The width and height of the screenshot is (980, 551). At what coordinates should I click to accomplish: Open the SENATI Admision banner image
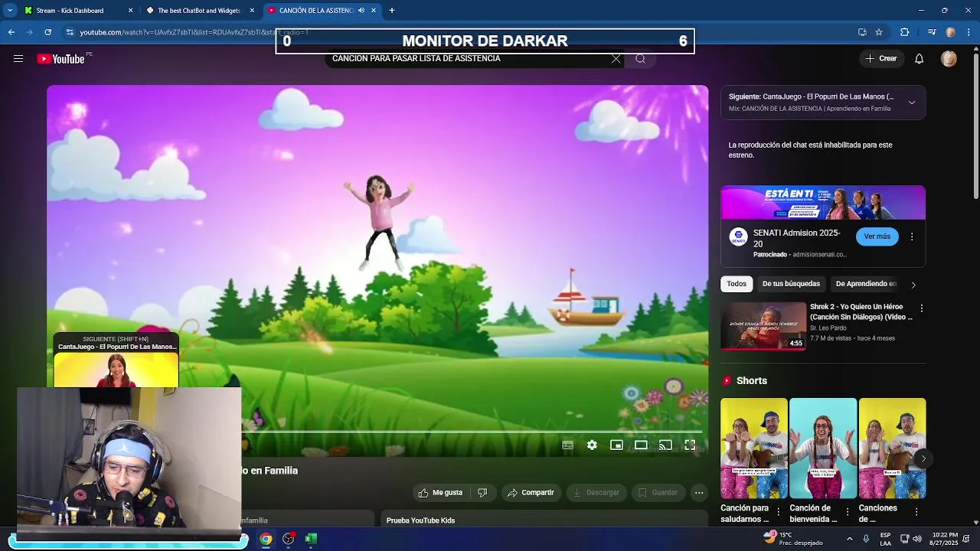point(823,203)
